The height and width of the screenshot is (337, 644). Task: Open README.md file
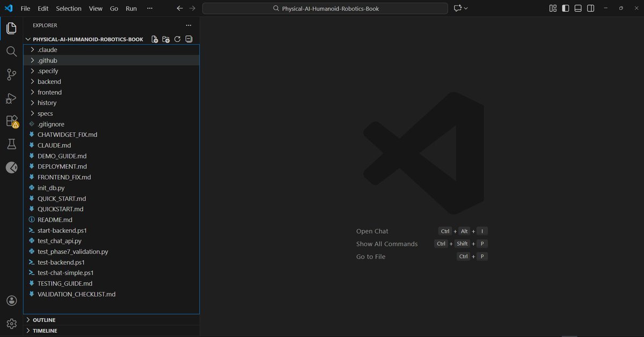tap(111, 219)
